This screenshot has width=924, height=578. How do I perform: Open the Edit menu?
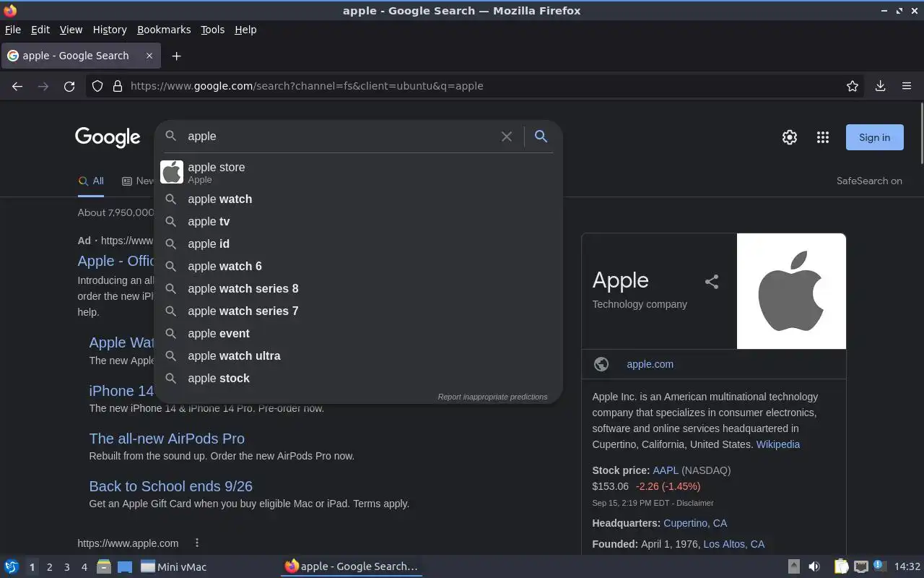40,30
